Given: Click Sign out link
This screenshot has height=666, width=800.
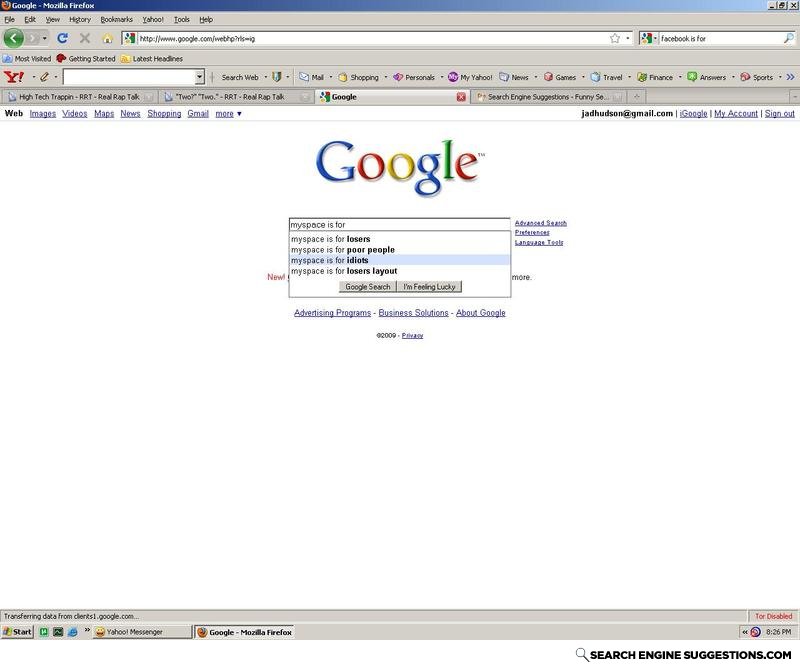Looking at the screenshot, I should pos(779,113).
